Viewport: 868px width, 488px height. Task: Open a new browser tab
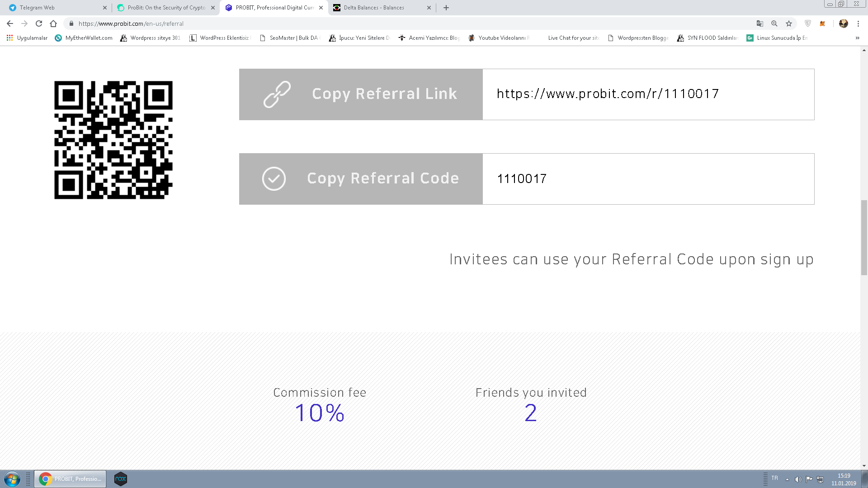point(446,8)
